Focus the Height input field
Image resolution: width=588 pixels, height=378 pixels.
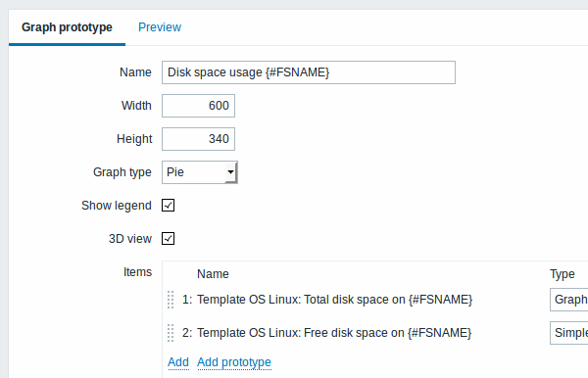(198, 139)
